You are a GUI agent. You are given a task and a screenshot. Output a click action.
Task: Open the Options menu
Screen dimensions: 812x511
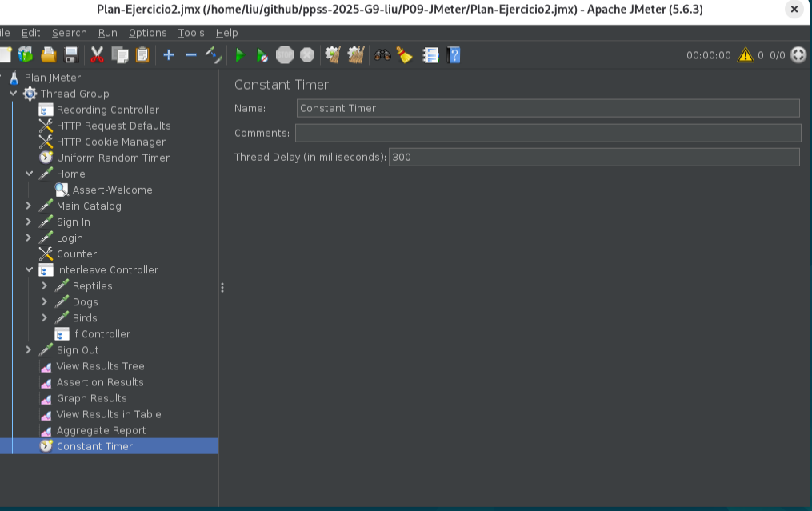coord(147,33)
